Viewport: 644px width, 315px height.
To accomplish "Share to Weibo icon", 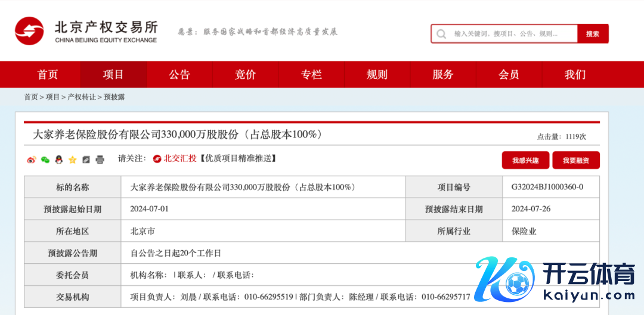I will (32, 160).
